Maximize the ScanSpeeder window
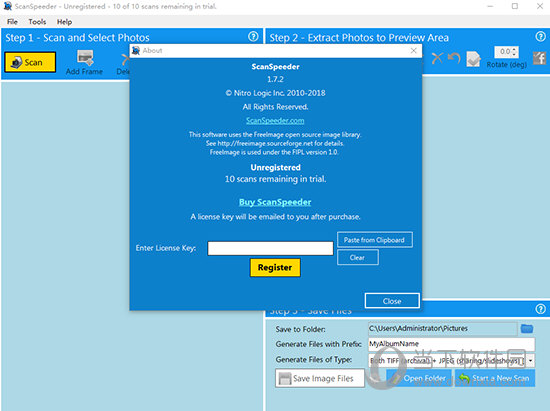This screenshot has height=411, width=550. pyautogui.click(x=515, y=6)
